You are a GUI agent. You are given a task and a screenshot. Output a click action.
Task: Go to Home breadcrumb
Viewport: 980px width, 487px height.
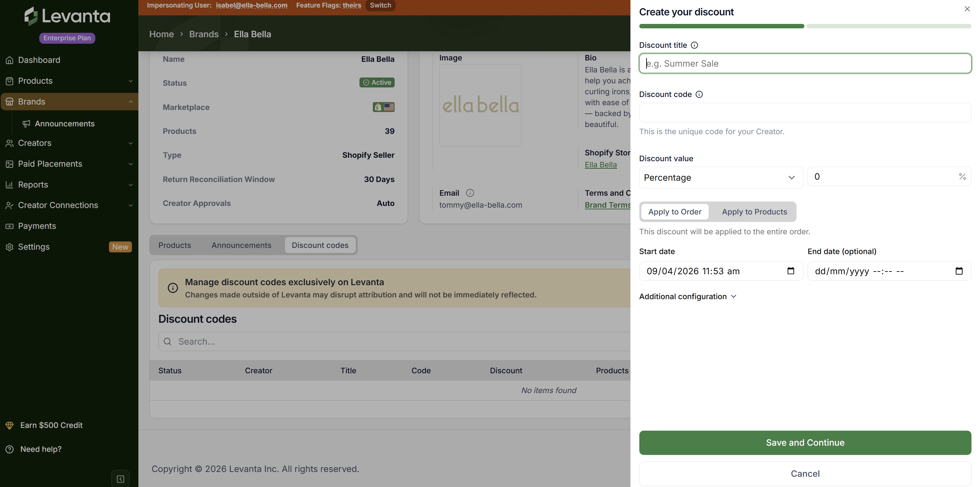(x=161, y=34)
